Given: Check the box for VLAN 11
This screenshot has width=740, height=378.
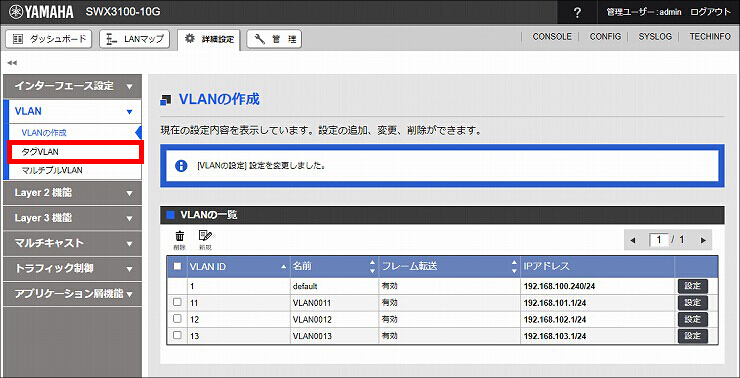Looking at the screenshot, I should [177, 302].
